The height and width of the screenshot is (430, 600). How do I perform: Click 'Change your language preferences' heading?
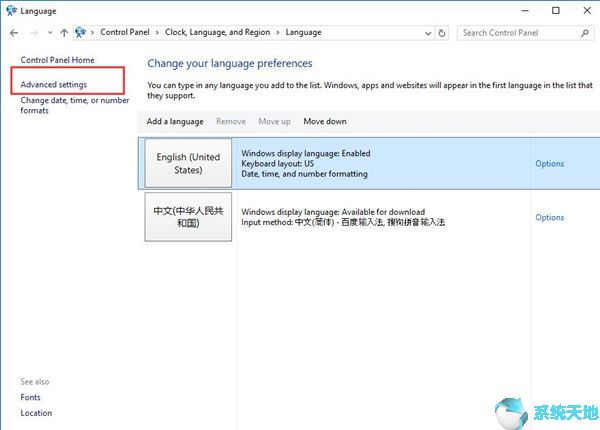(230, 64)
